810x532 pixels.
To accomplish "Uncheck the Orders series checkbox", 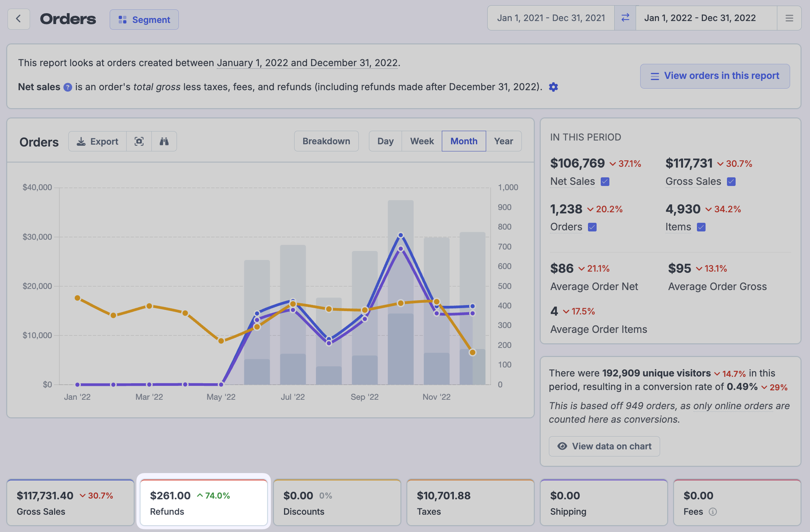I will point(592,227).
